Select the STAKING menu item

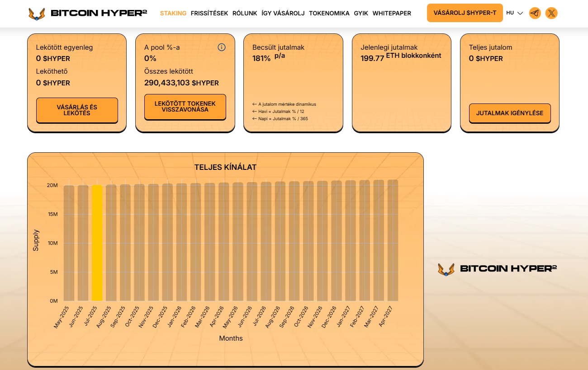point(173,13)
